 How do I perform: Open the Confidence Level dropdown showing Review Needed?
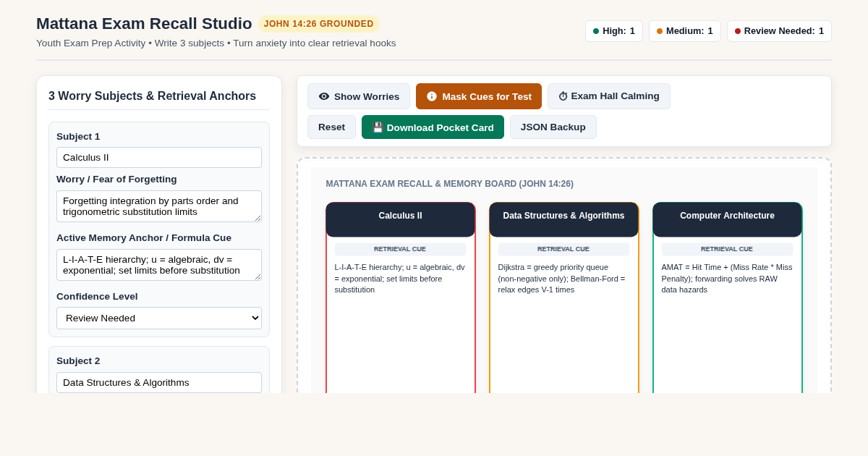(x=159, y=318)
